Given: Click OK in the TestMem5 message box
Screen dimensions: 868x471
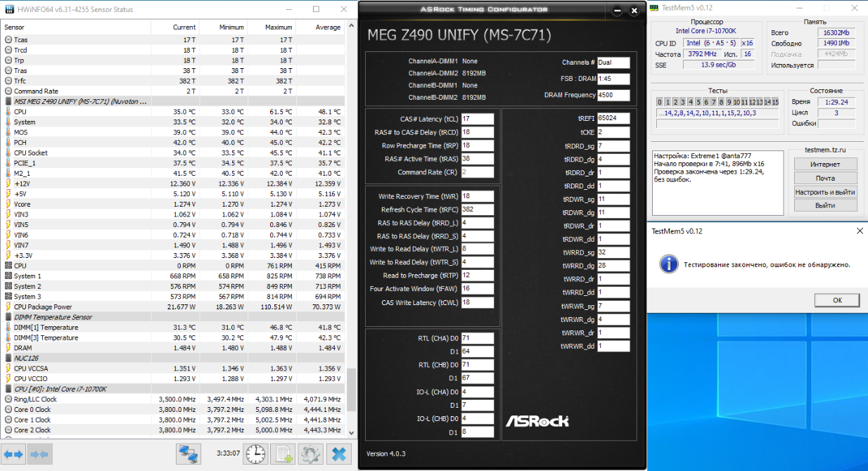Looking at the screenshot, I should point(837,300).
